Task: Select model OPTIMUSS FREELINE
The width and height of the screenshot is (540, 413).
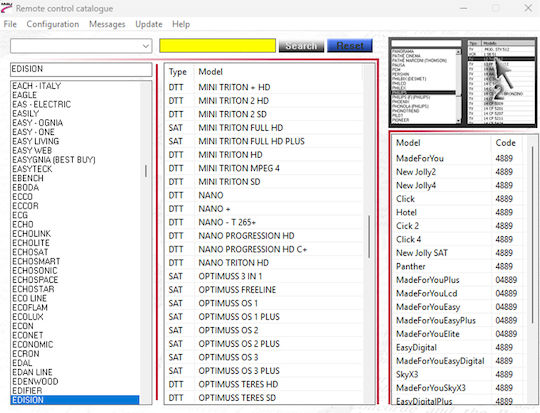Action: pyautogui.click(x=264, y=290)
